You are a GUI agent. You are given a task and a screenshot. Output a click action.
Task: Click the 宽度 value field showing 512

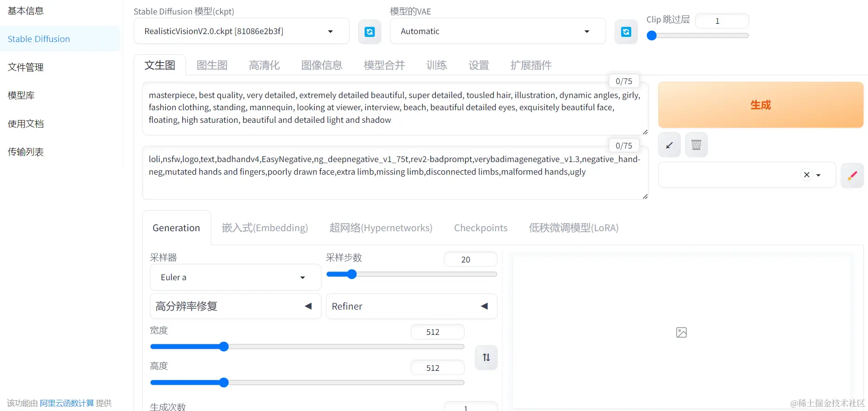[x=438, y=332]
